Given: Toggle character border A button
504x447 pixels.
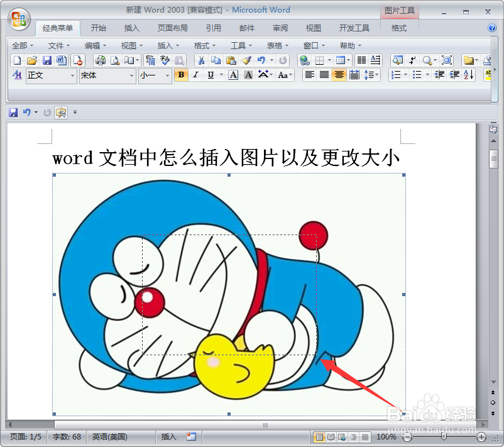Looking at the screenshot, I should [x=233, y=75].
